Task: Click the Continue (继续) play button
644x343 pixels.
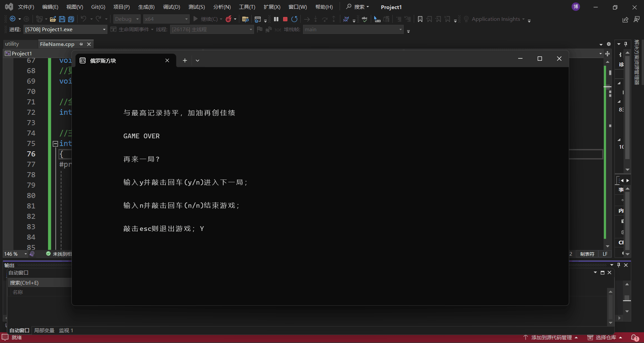Action: [196, 19]
